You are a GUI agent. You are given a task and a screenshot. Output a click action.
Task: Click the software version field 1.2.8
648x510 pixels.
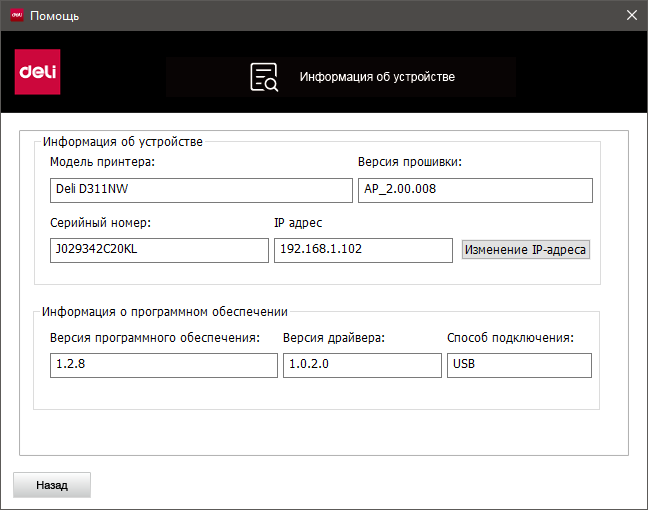164,365
